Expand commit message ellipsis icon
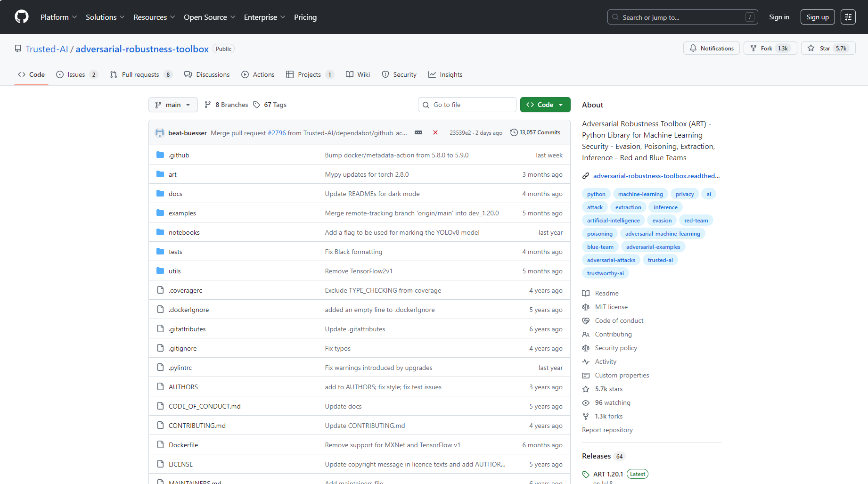 418,133
